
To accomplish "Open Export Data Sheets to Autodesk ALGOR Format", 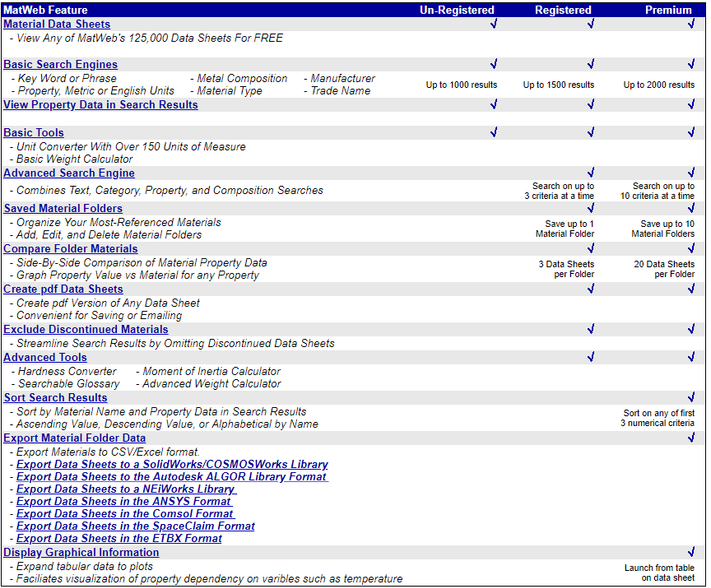I will (x=172, y=477).
